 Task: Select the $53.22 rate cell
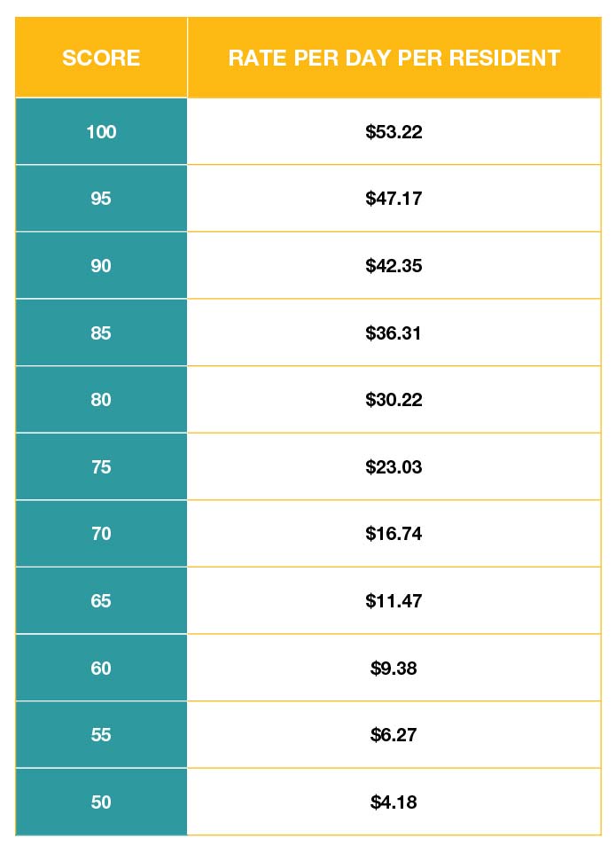[x=394, y=131]
